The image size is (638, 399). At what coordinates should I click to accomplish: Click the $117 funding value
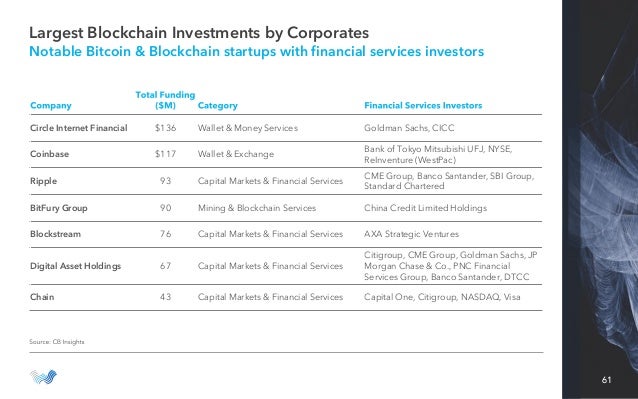point(166,154)
